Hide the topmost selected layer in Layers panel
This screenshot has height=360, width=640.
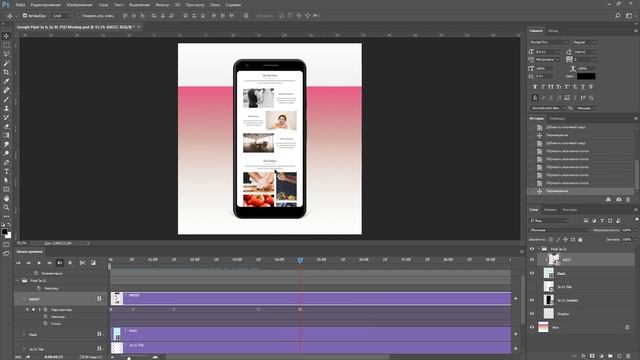532,260
